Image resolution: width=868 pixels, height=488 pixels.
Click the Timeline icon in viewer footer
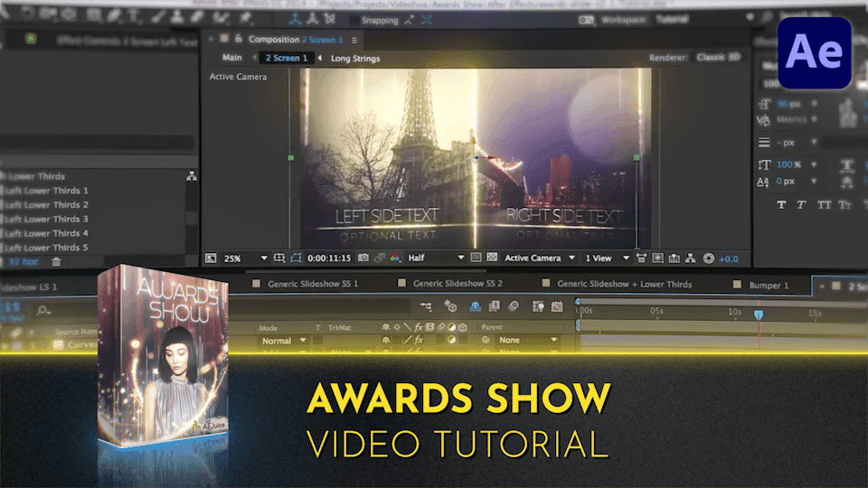674,258
